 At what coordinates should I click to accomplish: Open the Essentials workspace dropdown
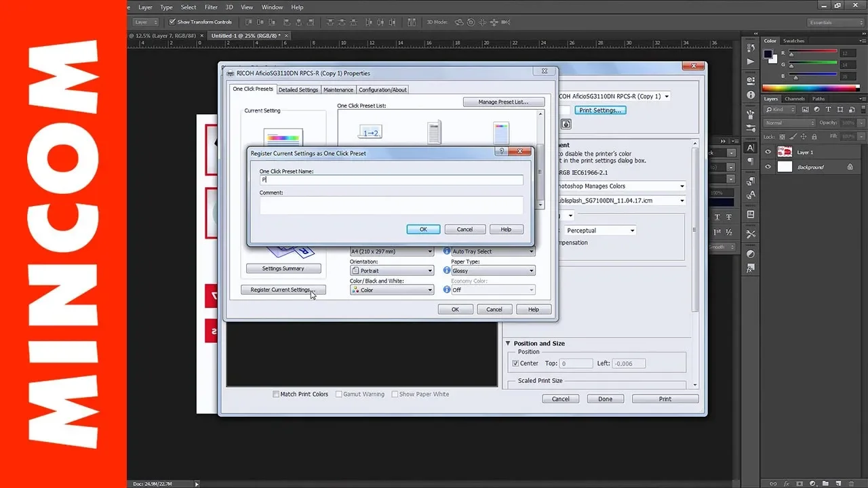[836, 22]
